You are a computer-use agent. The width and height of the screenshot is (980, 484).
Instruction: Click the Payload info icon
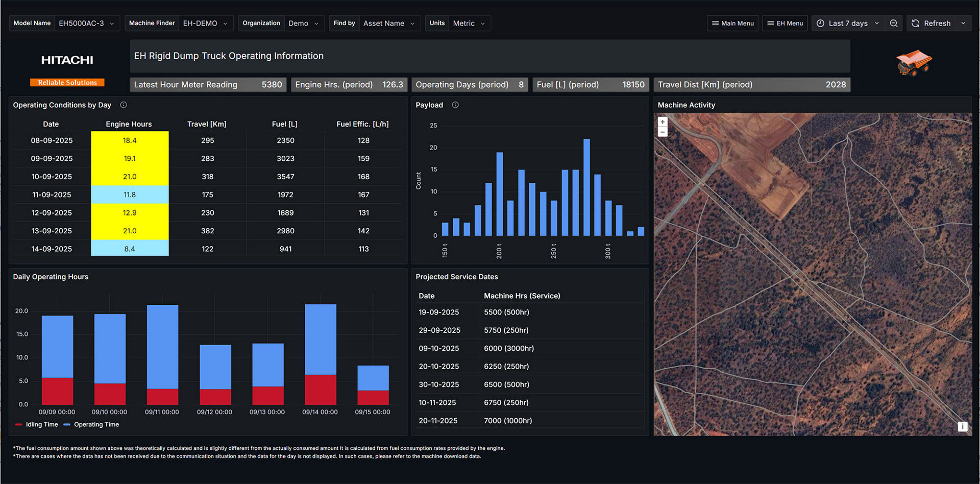pos(455,105)
